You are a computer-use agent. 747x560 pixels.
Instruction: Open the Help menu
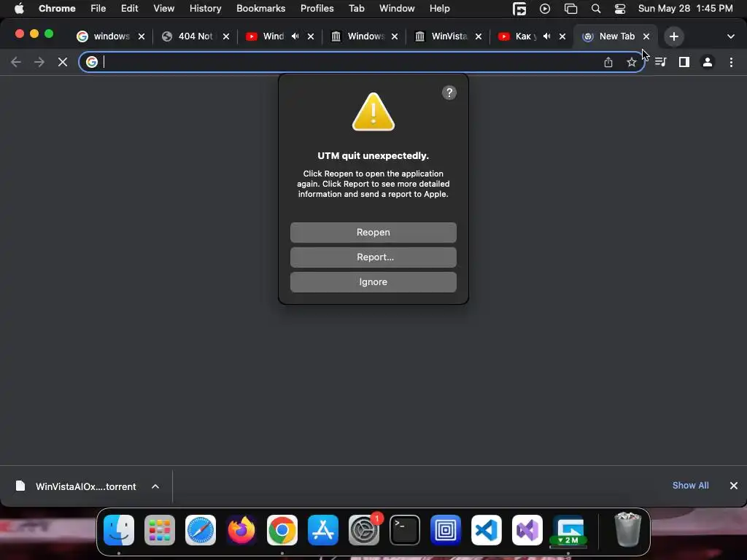pos(439,9)
